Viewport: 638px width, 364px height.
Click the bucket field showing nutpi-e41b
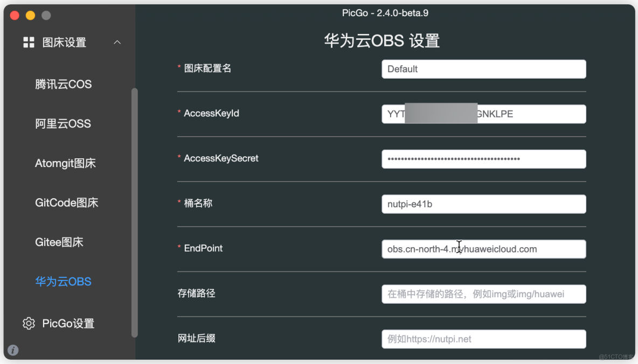click(x=483, y=204)
